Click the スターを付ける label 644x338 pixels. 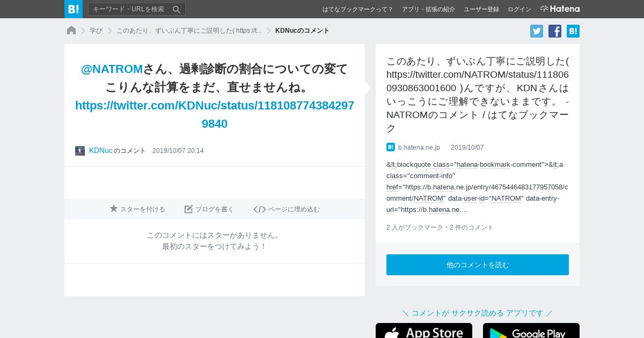coord(143,209)
